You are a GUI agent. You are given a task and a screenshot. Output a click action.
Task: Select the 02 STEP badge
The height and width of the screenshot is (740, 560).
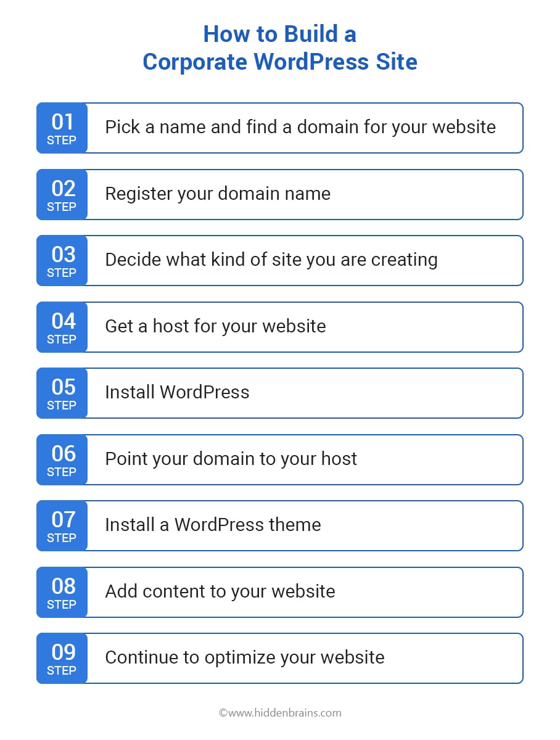pos(62,194)
